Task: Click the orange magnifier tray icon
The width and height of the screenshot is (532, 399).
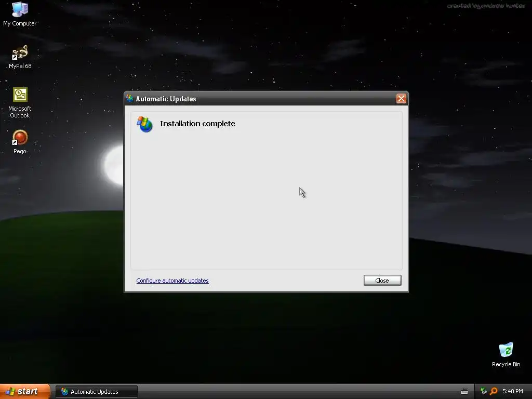Action: click(x=494, y=391)
